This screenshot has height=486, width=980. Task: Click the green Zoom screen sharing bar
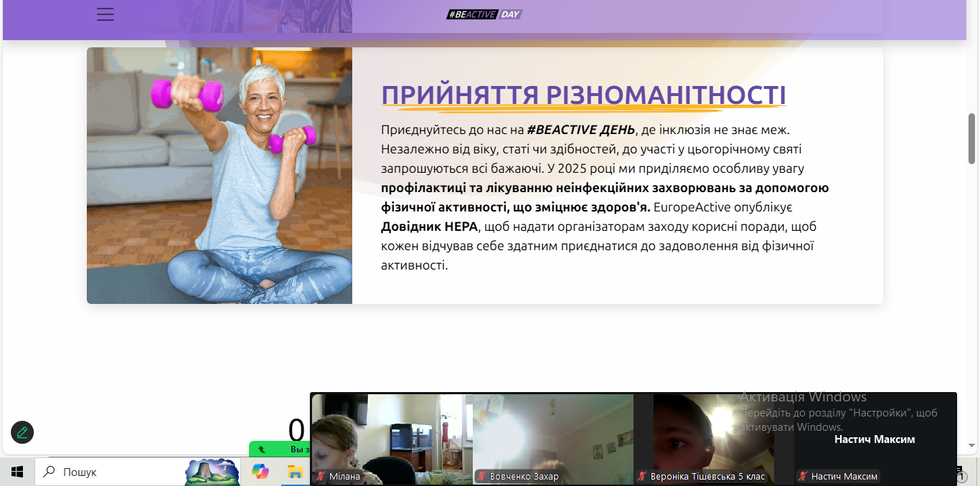pyautogui.click(x=280, y=449)
